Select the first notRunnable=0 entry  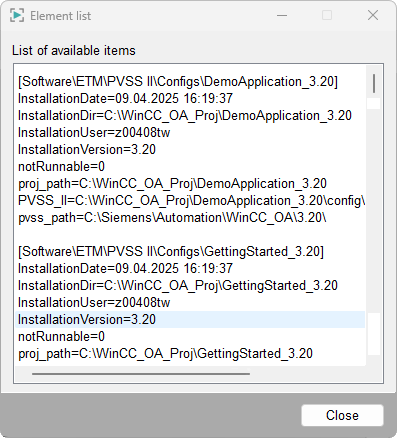tap(190, 167)
